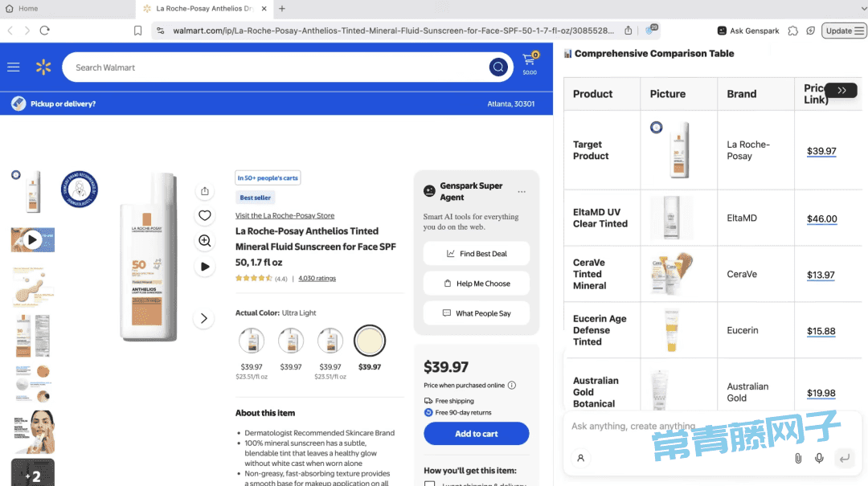
Task: Open the 4,030 ratings link
Action: tap(317, 279)
